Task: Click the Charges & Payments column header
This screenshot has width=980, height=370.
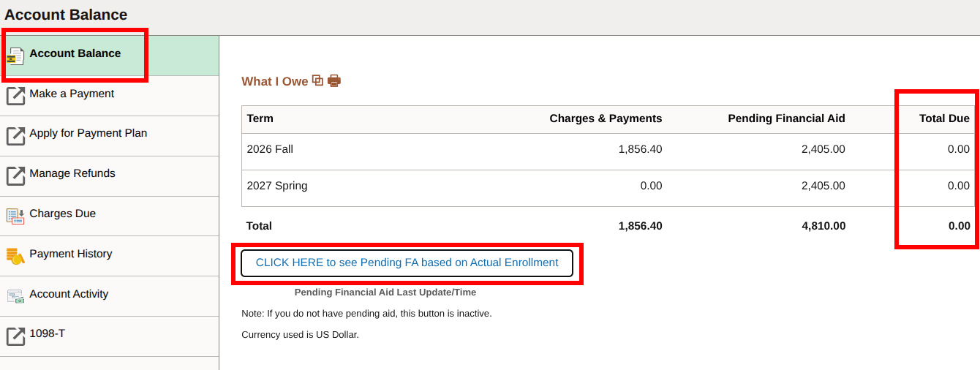Action: 606,118
